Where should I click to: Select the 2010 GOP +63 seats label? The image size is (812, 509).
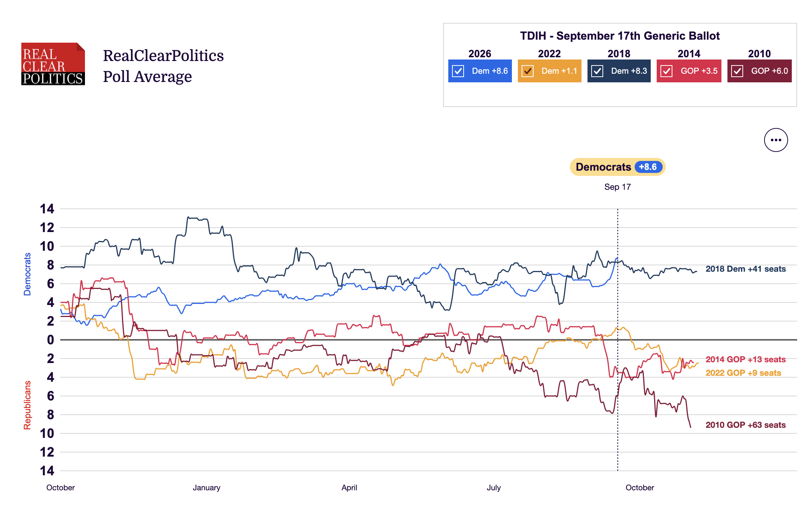745,425
